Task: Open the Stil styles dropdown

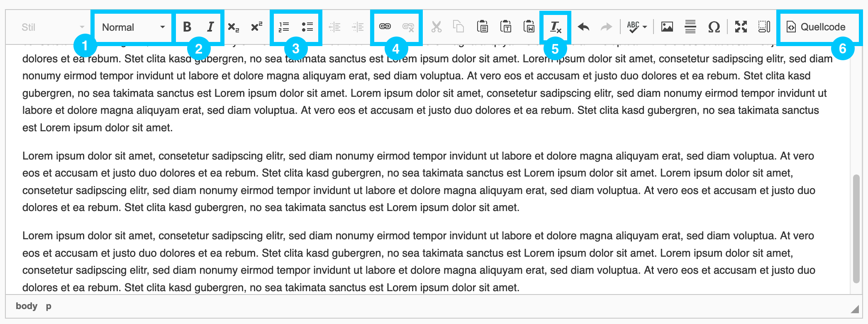Action: tap(52, 27)
